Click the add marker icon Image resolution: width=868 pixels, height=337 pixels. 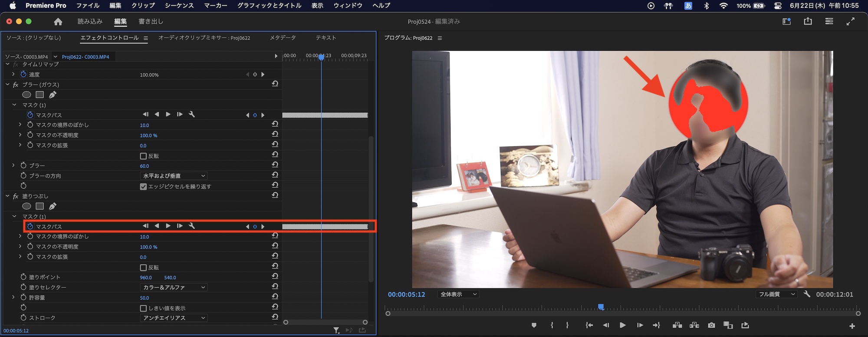[534, 325]
